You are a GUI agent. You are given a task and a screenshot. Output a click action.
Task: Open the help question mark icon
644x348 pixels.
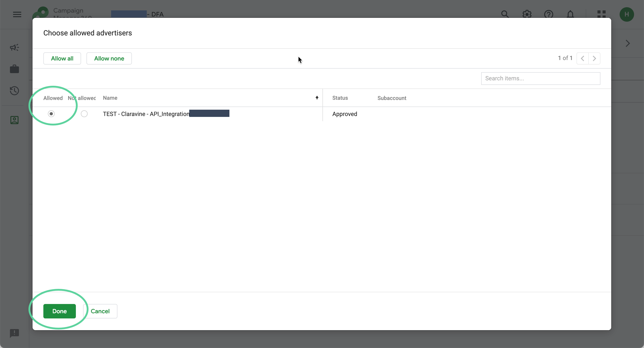[x=548, y=14]
